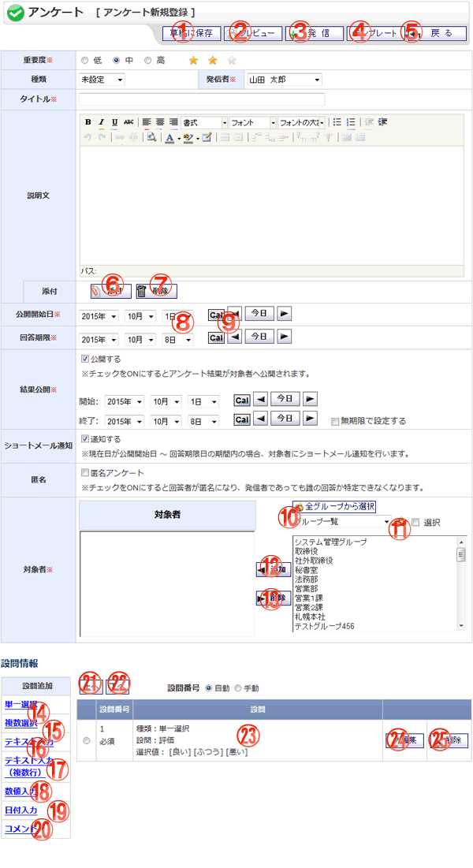473x868 pixels.
Task: Click the 編集 button for question 1
Action: tap(405, 741)
